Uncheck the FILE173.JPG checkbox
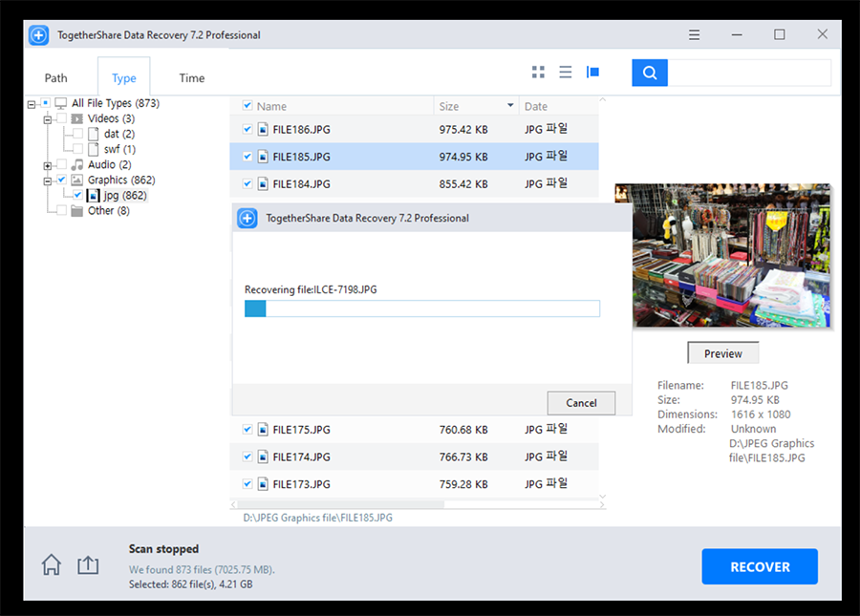The height and width of the screenshot is (616, 860). click(247, 484)
